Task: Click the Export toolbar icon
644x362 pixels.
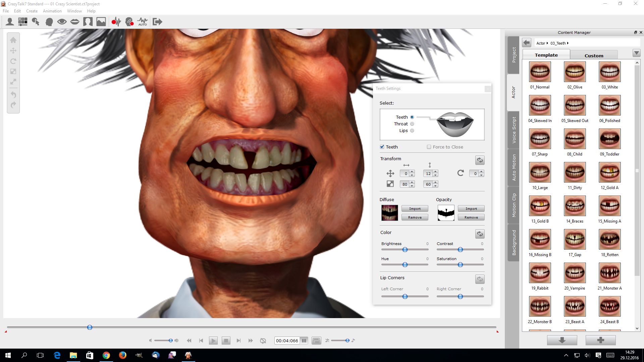Action: (157, 22)
